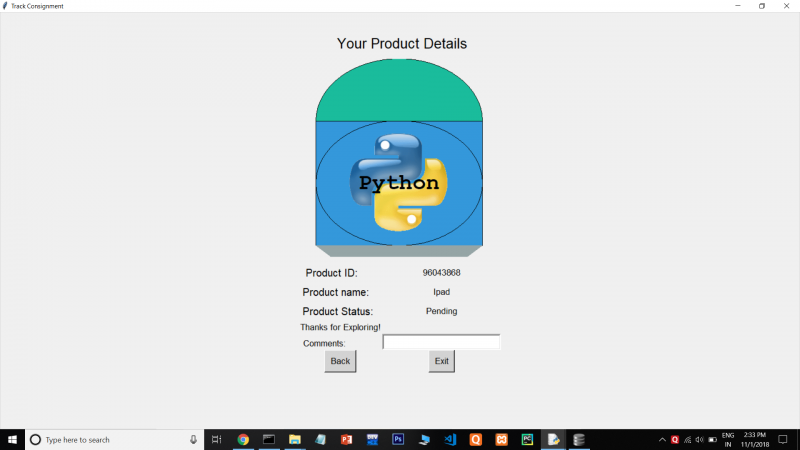Viewport: 800px width, 450px height.
Task: Open File Explorer from the taskbar
Action: 295,439
